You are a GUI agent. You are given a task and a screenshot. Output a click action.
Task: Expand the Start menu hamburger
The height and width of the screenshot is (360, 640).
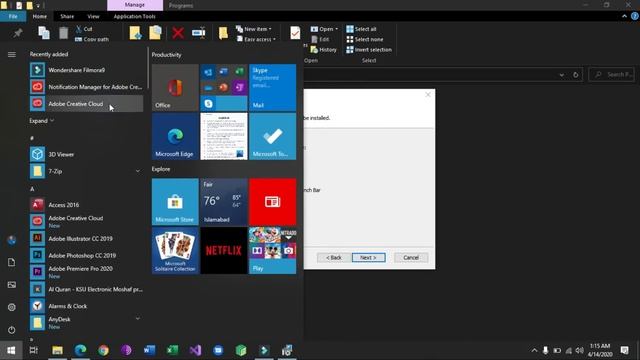(x=11, y=54)
